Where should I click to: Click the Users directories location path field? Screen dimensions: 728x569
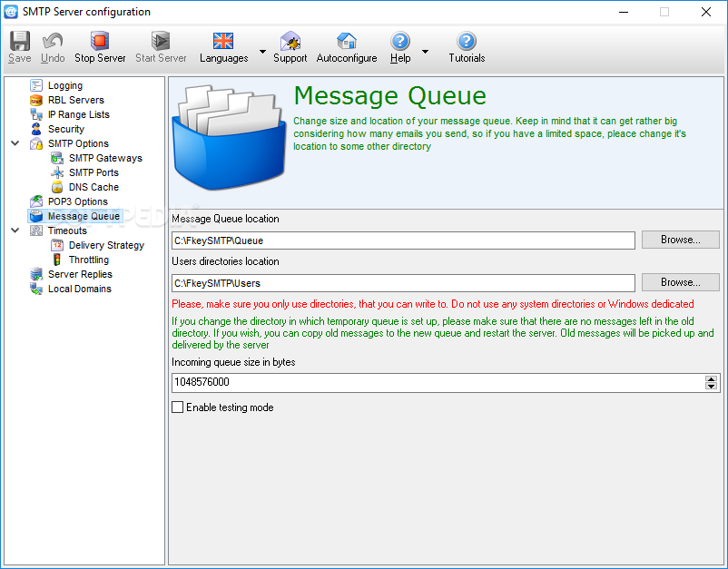point(403,283)
